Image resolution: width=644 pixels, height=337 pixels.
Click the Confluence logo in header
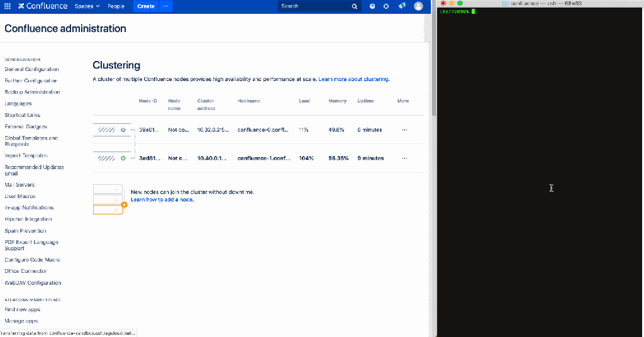click(43, 6)
